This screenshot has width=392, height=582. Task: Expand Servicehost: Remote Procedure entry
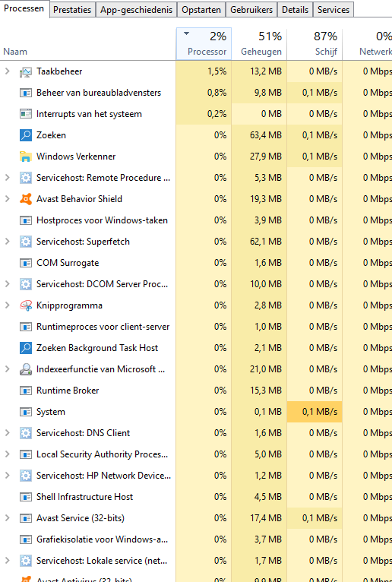7,178
